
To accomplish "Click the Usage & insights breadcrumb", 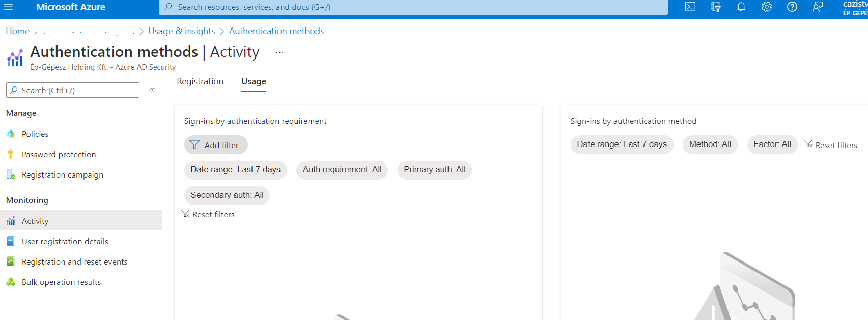I will (x=182, y=31).
